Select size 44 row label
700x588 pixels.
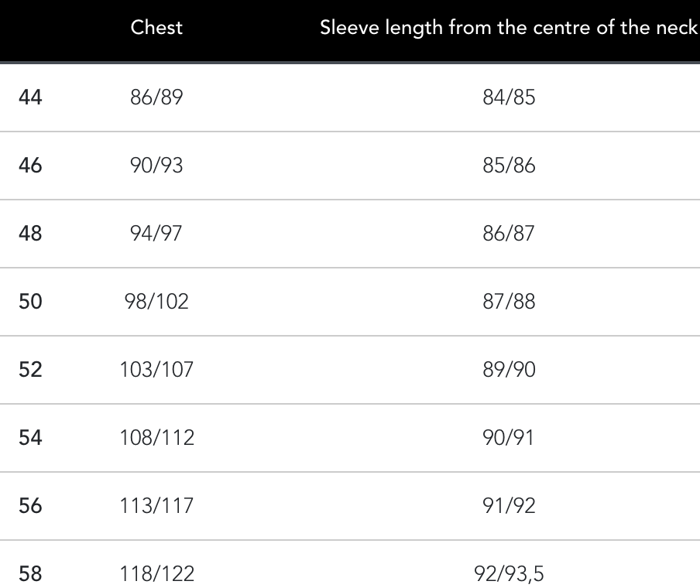(30, 97)
